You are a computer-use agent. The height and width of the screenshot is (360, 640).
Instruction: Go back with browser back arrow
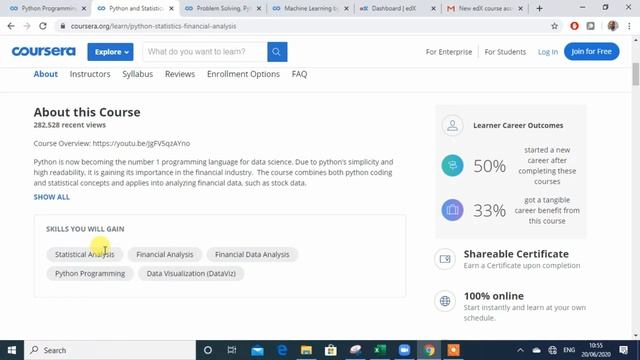coord(11,26)
